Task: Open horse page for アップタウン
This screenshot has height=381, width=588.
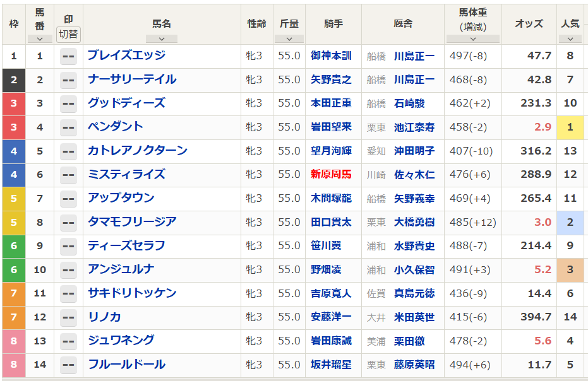Action: (121, 198)
